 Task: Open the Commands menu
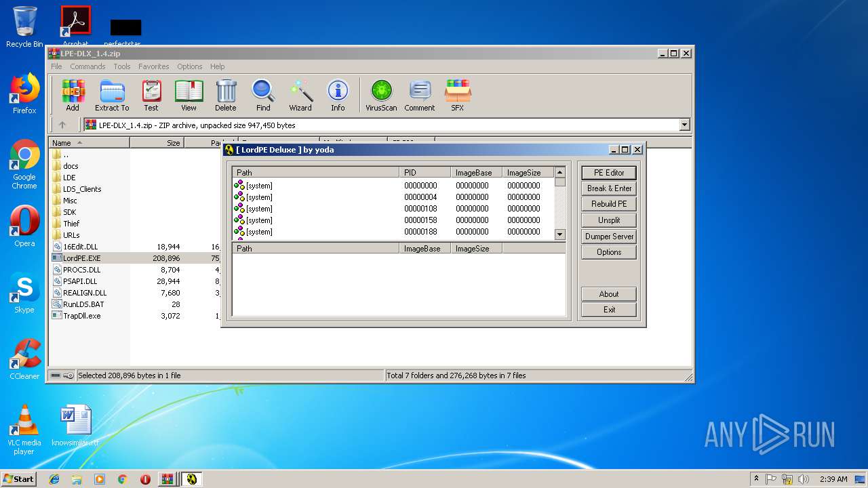pyautogui.click(x=87, y=66)
